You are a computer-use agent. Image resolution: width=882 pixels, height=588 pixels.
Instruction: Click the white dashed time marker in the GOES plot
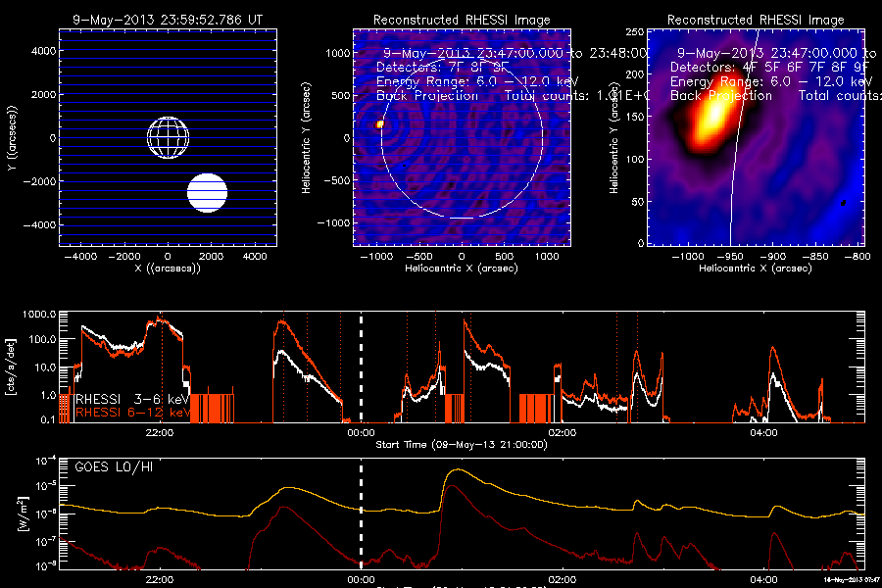(361, 514)
